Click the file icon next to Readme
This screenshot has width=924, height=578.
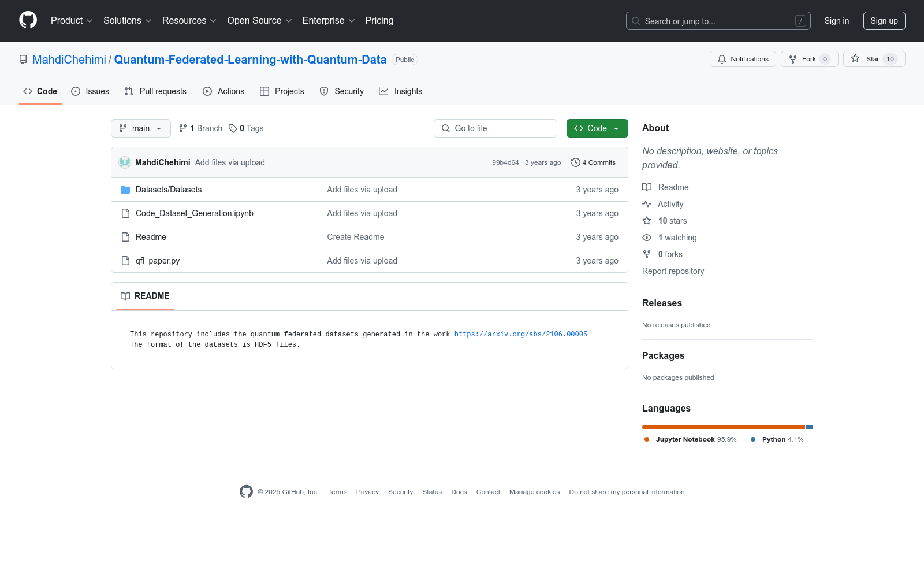(125, 237)
